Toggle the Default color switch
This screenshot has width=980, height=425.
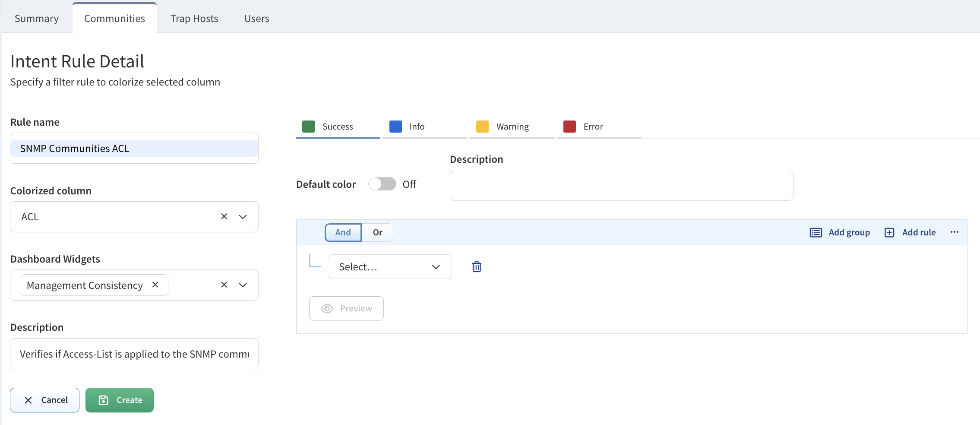pos(382,184)
